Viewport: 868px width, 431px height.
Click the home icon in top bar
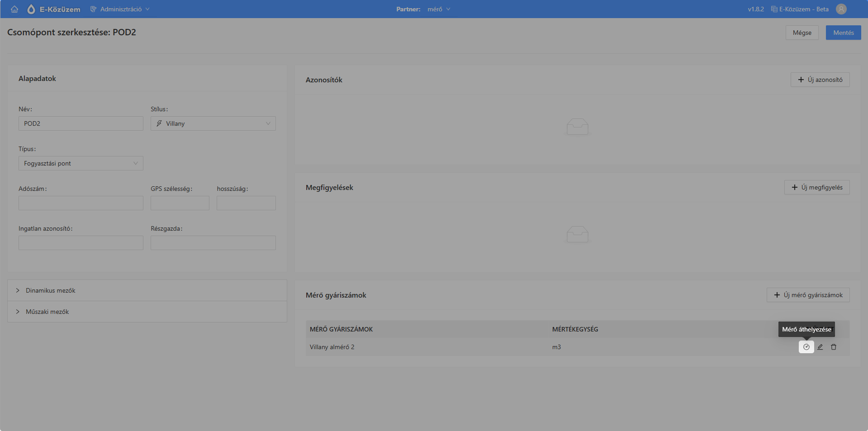pyautogui.click(x=14, y=9)
